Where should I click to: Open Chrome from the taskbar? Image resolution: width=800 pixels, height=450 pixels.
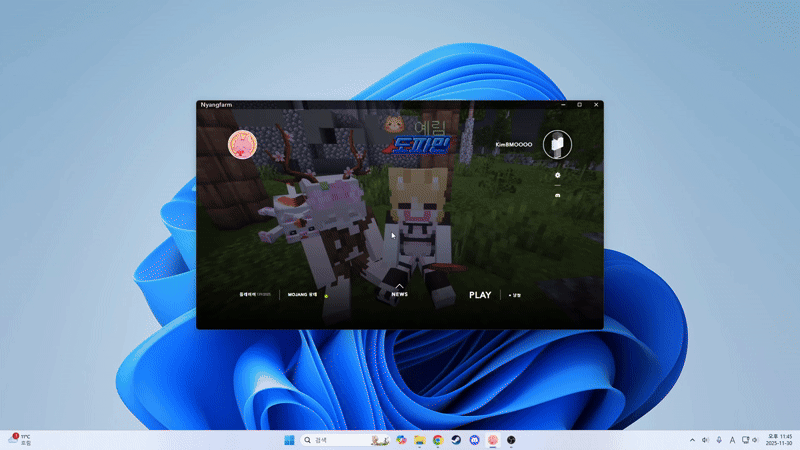click(438, 440)
